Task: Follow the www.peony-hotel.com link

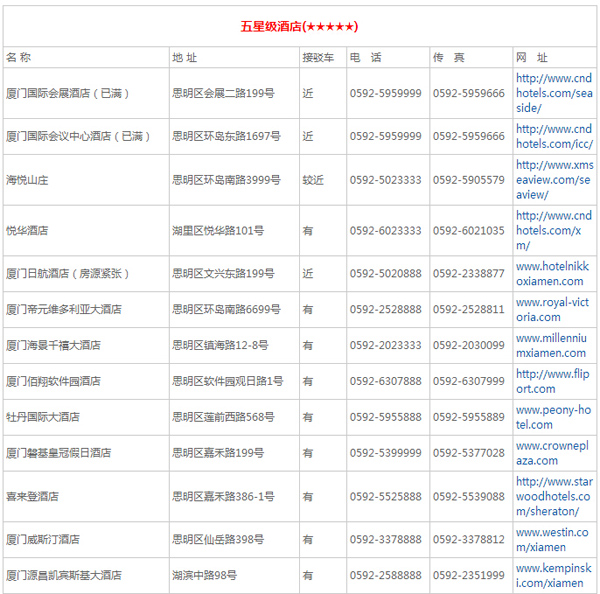Action: [553, 417]
